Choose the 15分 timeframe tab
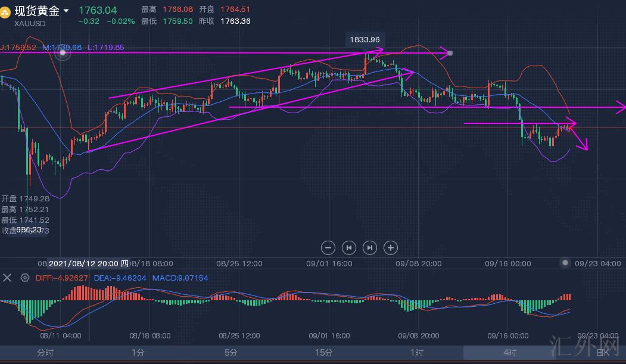Screen dimensions: 626x364 click(324, 353)
